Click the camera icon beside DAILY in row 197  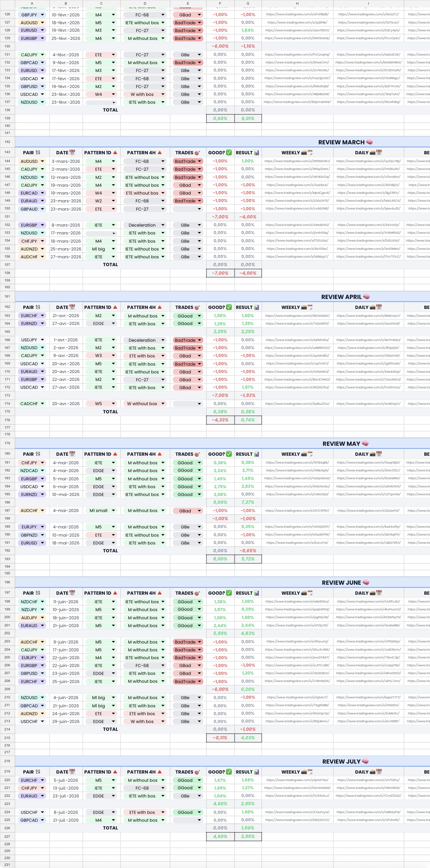point(373,593)
